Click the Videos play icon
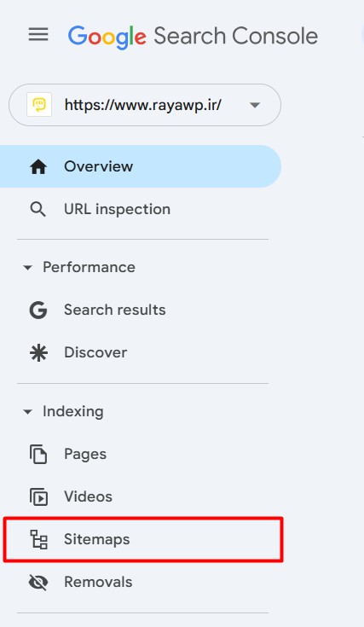The height and width of the screenshot is (627, 364). [38, 496]
